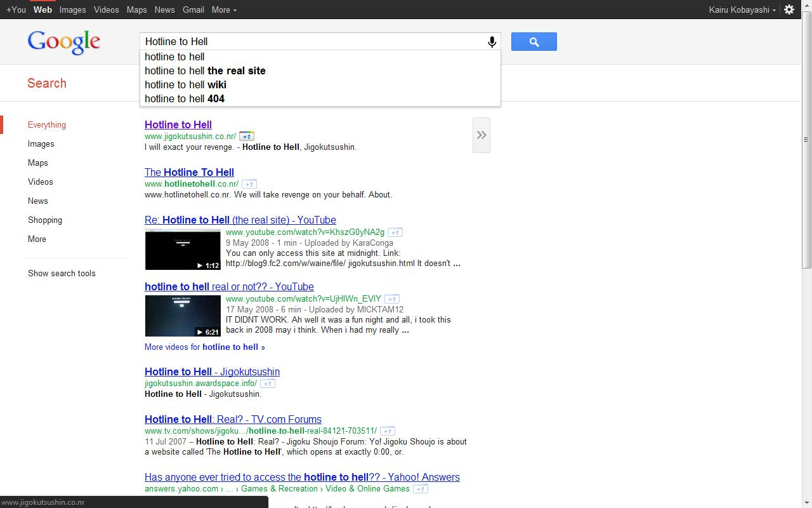Open the Kairu Kobayashi account dropdown
The width and height of the screenshot is (812, 508).
pos(742,10)
